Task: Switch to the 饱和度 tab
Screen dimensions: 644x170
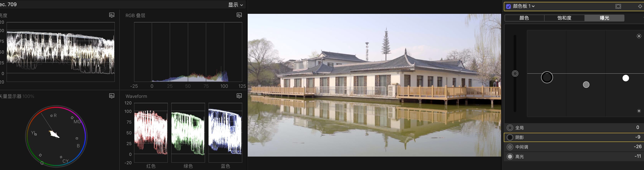Action: coord(564,18)
